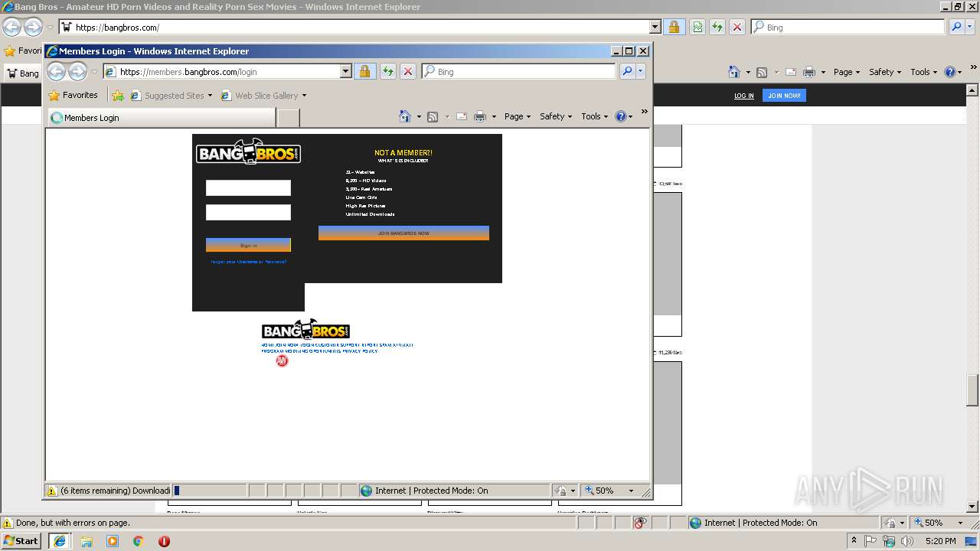This screenshot has height=551, width=980.
Task: Click Bing search box in main window
Action: [848, 28]
